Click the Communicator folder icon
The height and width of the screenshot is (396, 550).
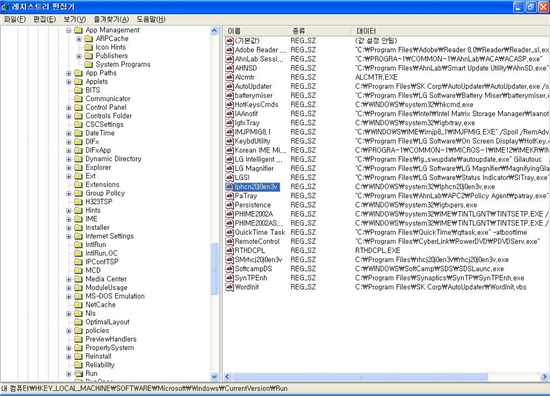tap(79, 99)
